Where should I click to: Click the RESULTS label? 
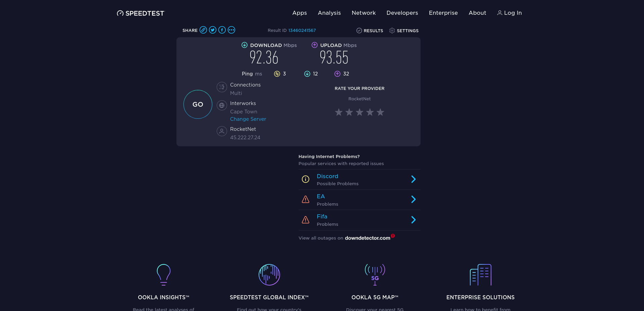(373, 31)
